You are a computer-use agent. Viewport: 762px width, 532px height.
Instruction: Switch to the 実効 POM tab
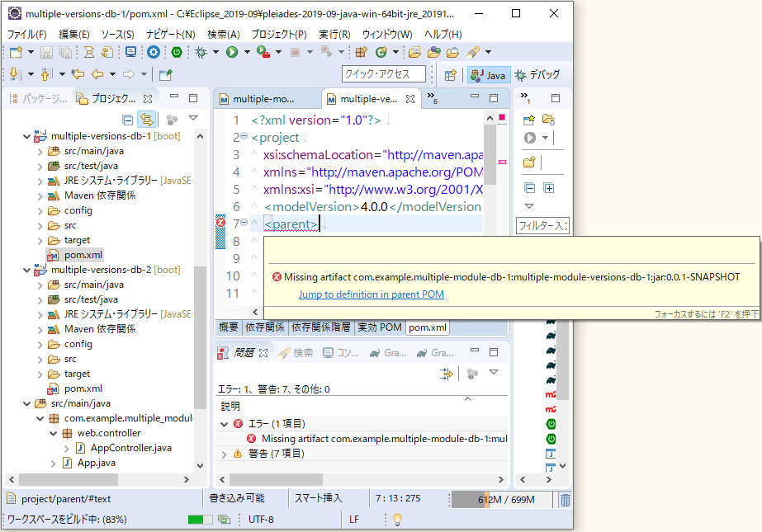[380, 327]
